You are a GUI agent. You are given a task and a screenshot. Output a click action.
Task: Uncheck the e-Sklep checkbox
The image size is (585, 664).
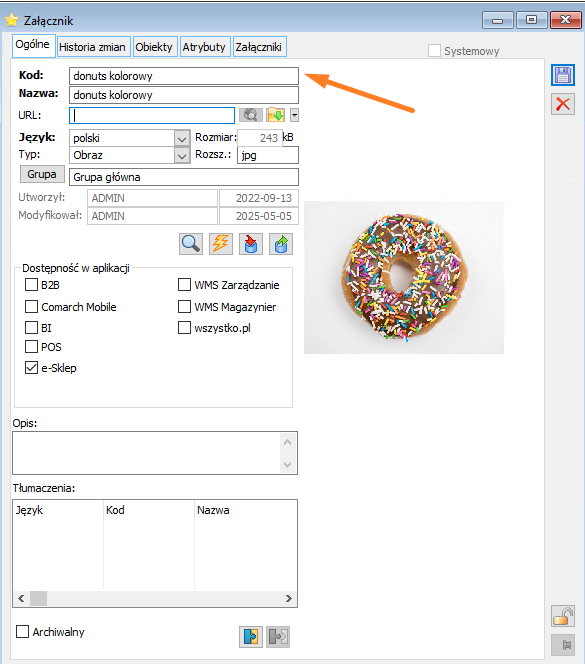pos(31,368)
